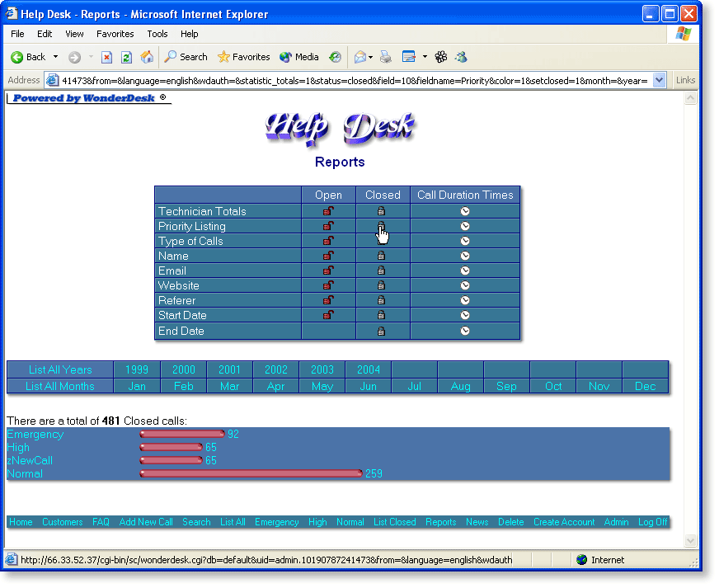Open the Favorites menu
Image resolution: width=719 pixels, height=588 pixels.
click(115, 34)
